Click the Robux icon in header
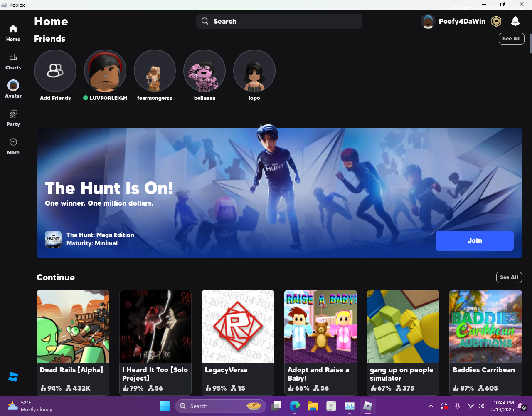The height and width of the screenshot is (416, 532). [x=496, y=21]
